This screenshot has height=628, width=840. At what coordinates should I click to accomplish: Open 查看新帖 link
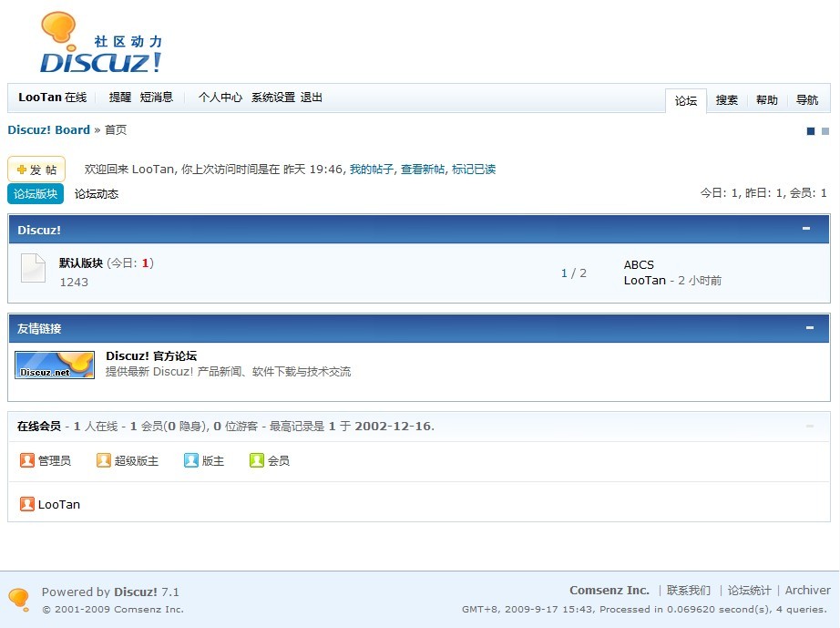(x=423, y=170)
